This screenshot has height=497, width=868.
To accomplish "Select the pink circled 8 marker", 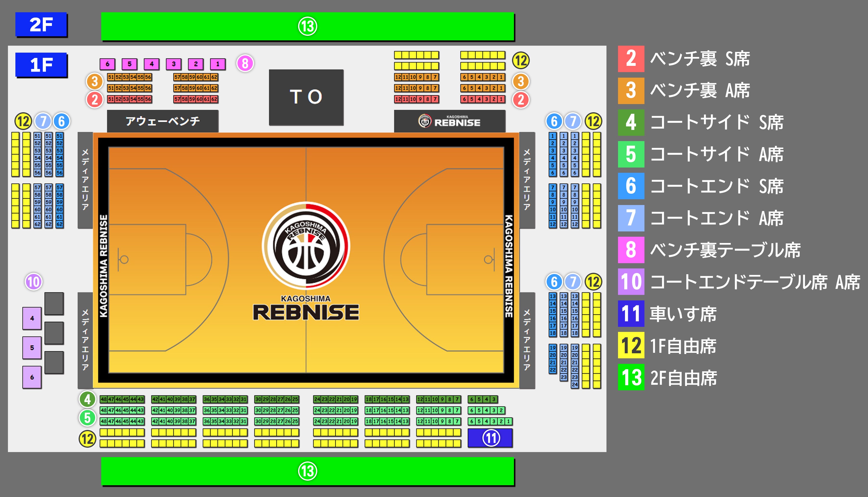I will coord(245,63).
